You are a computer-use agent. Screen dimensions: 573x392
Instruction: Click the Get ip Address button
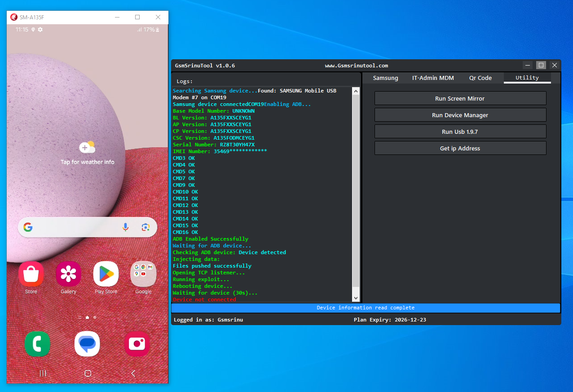point(460,148)
